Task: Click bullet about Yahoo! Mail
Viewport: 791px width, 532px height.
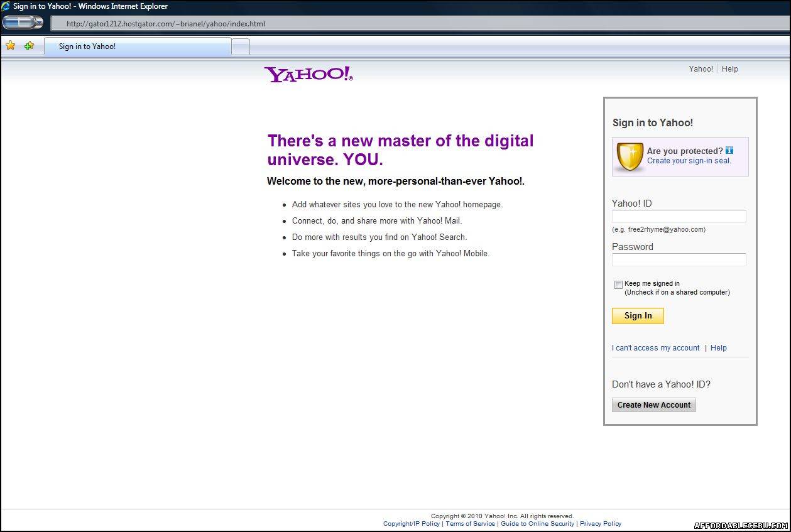Action: 377,221
